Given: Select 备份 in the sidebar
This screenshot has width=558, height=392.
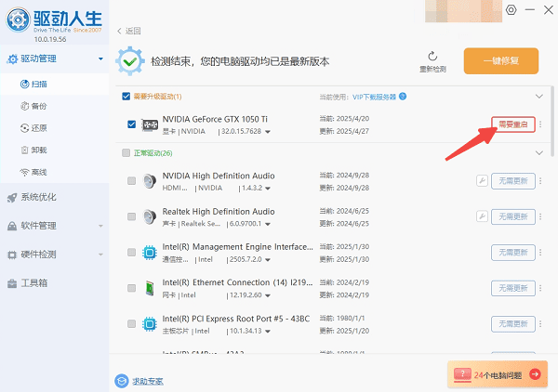Looking at the screenshot, I should [x=38, y=105].
